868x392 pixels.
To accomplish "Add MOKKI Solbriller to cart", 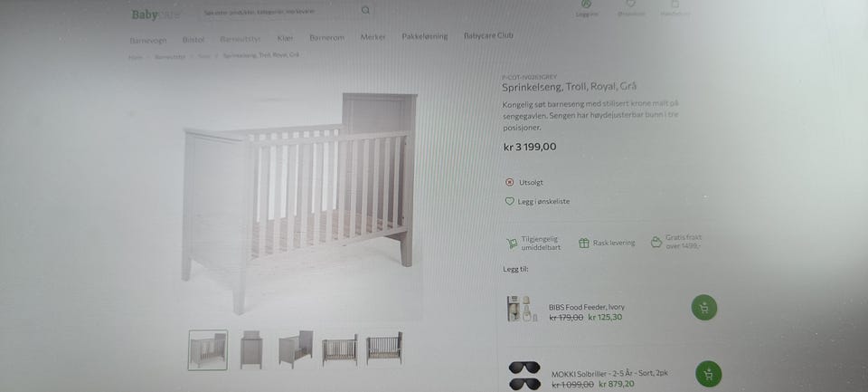I will (708, 374).
